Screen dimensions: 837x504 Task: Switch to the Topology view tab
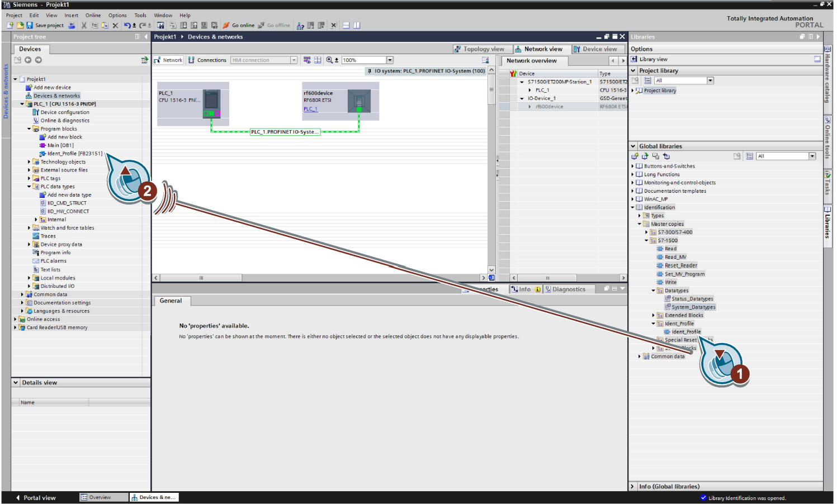[x=480, y=49]
